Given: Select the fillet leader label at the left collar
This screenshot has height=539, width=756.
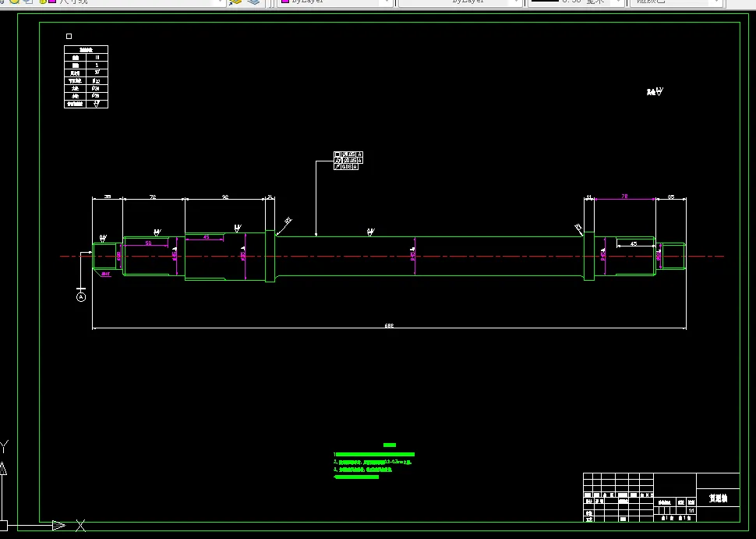Looking at the screenshot, I should tap(288, 221).
